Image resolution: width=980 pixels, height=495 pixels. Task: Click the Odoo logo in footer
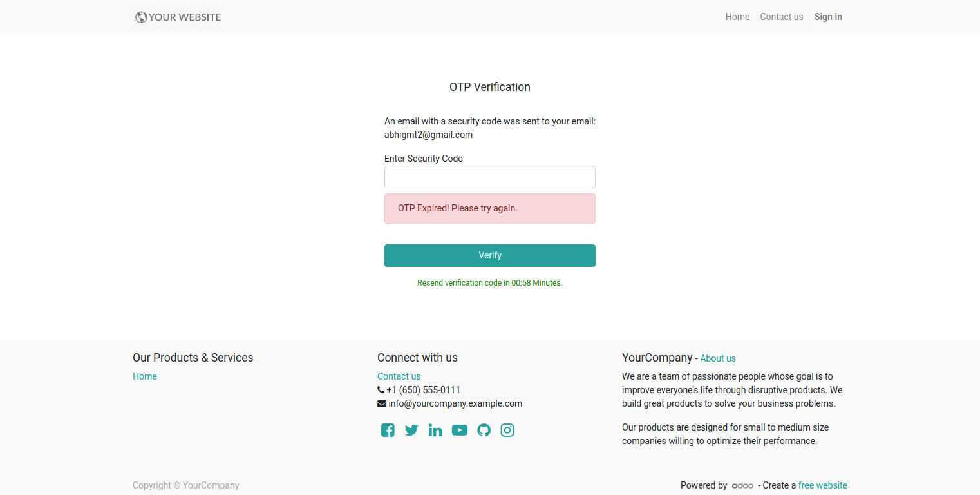coord(742,486)
